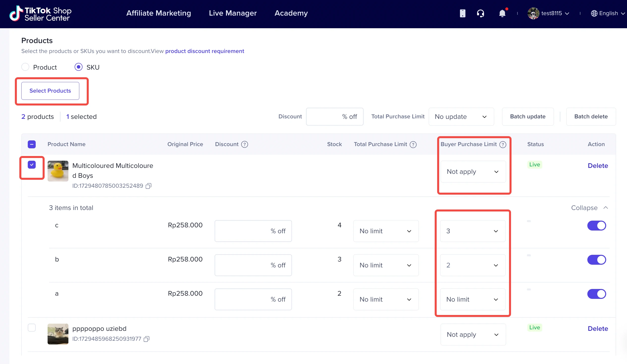This screenshot has width=627, height=364.
Task: Click Discount column help question icon
Action: [x=245, y=144]
